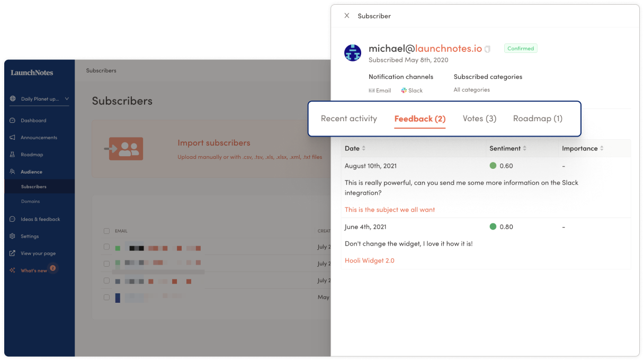644x361 pixels.
Task: Open Settings from the sidebar
Action: coord(30,236)
